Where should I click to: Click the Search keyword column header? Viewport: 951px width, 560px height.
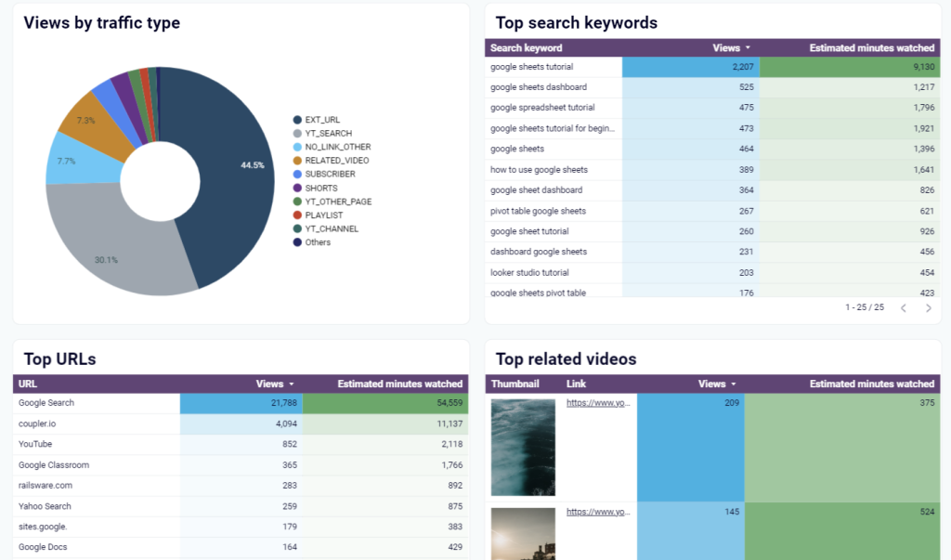pyautogui.click(x=526, y=48)
